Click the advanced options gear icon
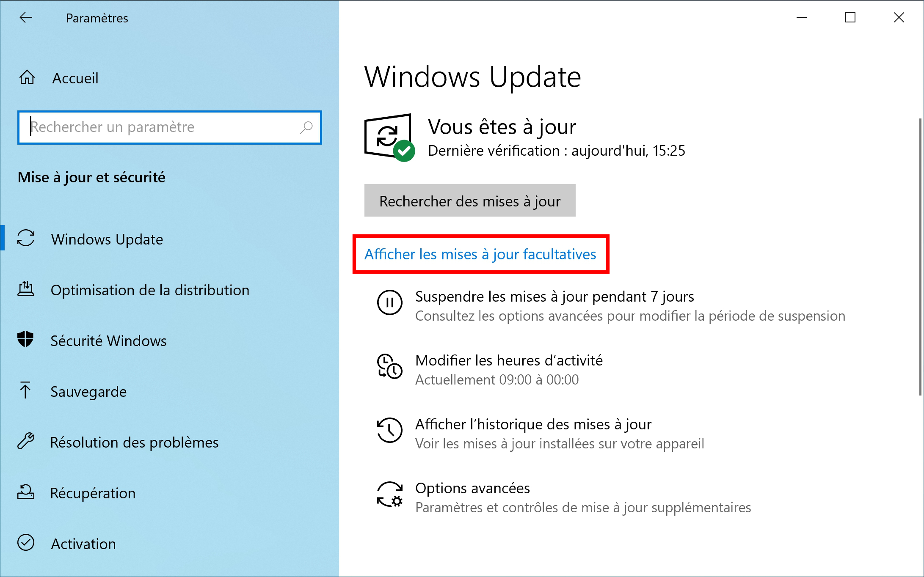Image resolution: width=924 pixels, height=577 pixels. (389, 494)
